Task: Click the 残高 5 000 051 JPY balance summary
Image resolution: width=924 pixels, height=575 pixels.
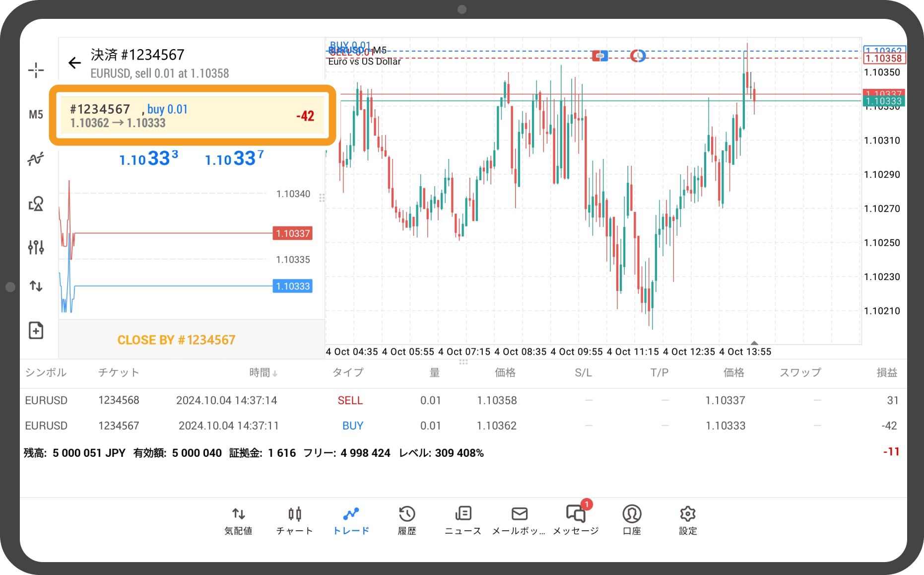Action: coord(74,453)
